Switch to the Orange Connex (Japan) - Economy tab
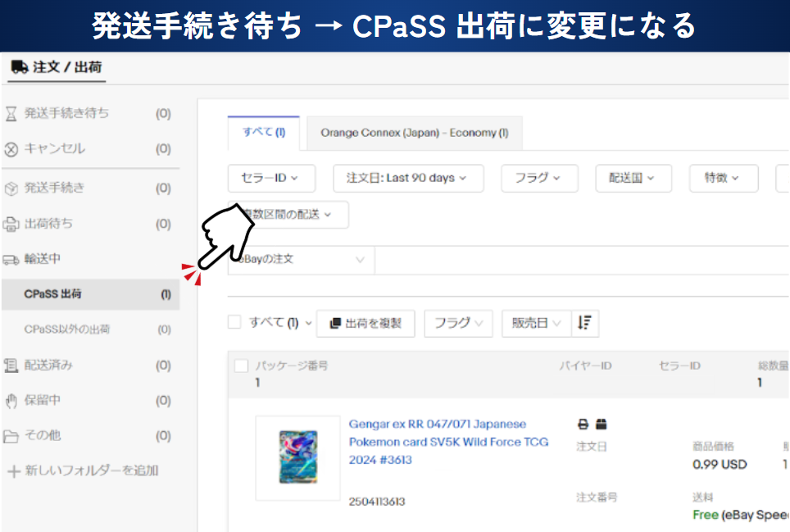 point(414,133)
